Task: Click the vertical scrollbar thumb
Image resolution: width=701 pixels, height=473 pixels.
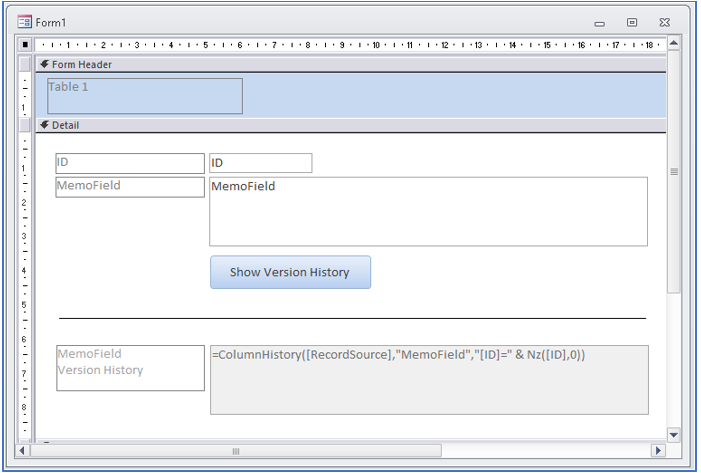Action: point(674,172)
